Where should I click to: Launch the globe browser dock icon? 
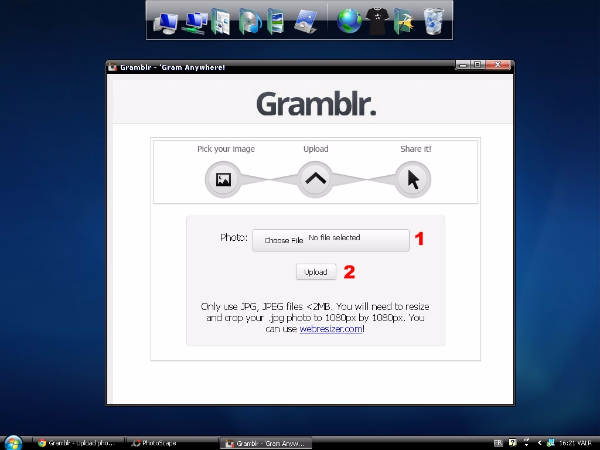pyautogui.click(x=349, y=21)
